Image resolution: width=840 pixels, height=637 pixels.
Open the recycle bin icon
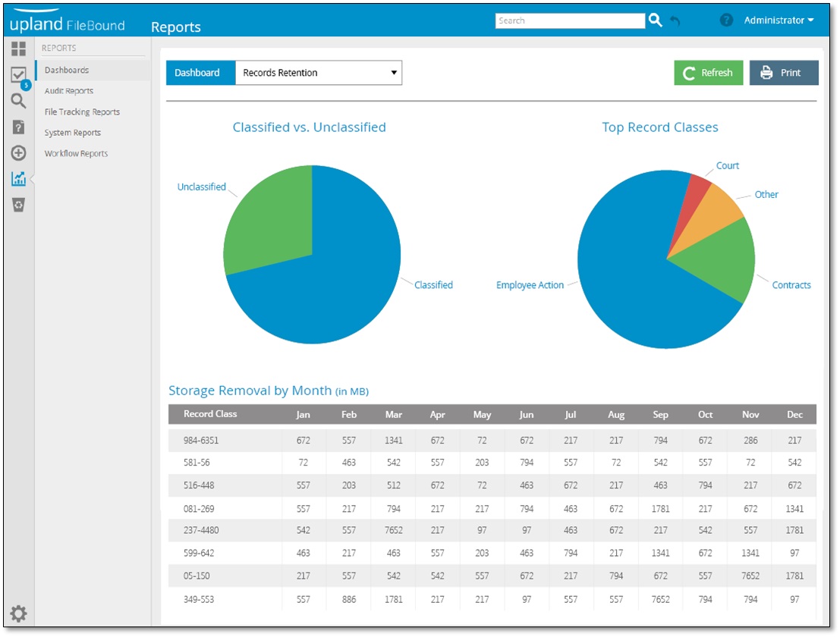(18, 205)
